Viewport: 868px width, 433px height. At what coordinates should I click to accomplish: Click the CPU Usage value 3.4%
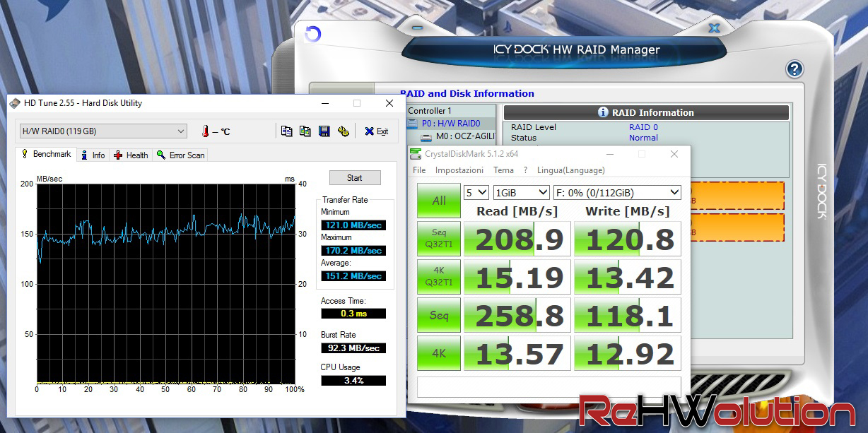click(x=353, y=380)
